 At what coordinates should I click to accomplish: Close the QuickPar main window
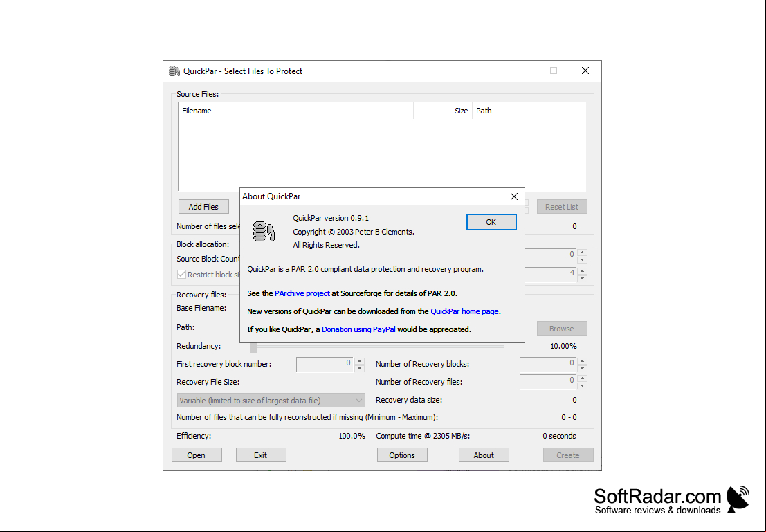[x=585, y=71]
